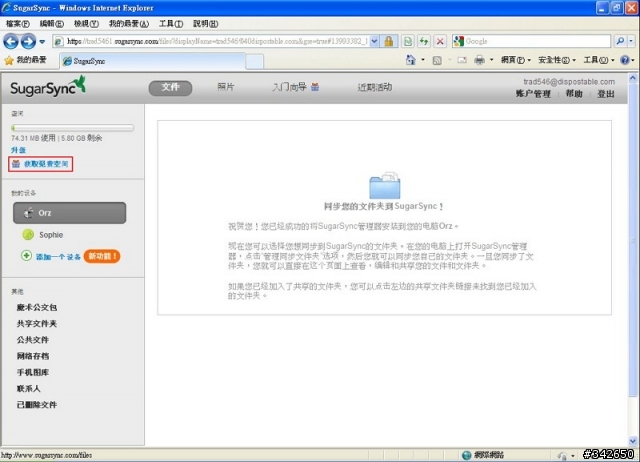The height and width of the screenshot is (462, 640).
Task: Select the SugarSync browser tab
Action: click(152, 61)
